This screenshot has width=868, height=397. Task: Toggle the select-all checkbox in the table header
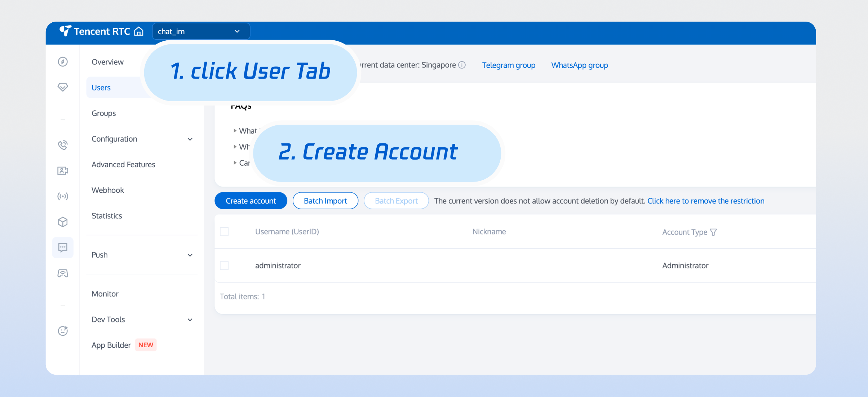pos(224,232)
